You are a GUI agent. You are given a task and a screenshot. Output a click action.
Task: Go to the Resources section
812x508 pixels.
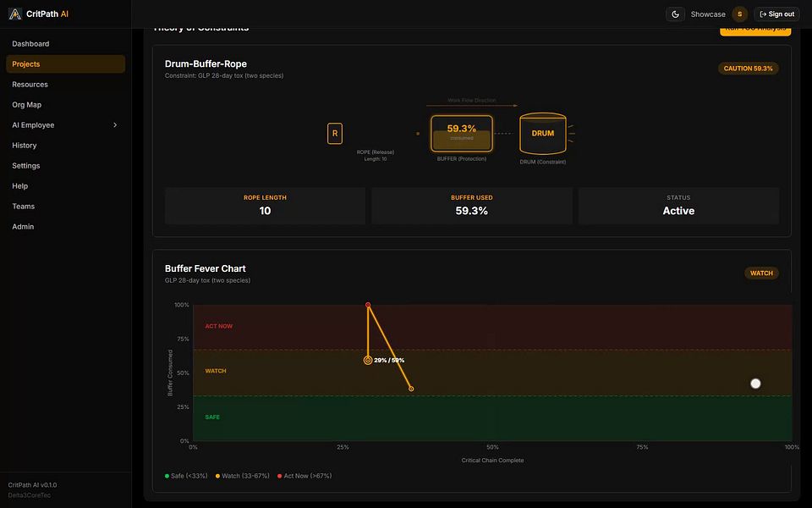tap(65, 84)
